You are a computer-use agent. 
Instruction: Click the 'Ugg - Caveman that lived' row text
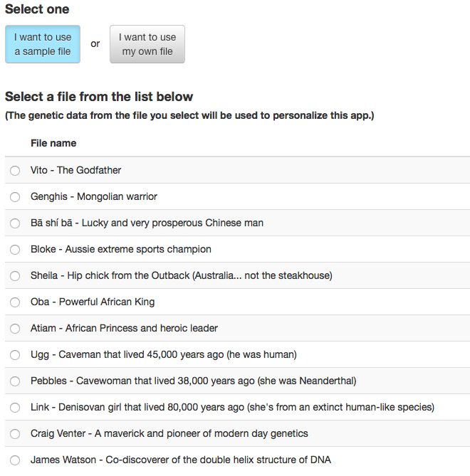point(164,354)
